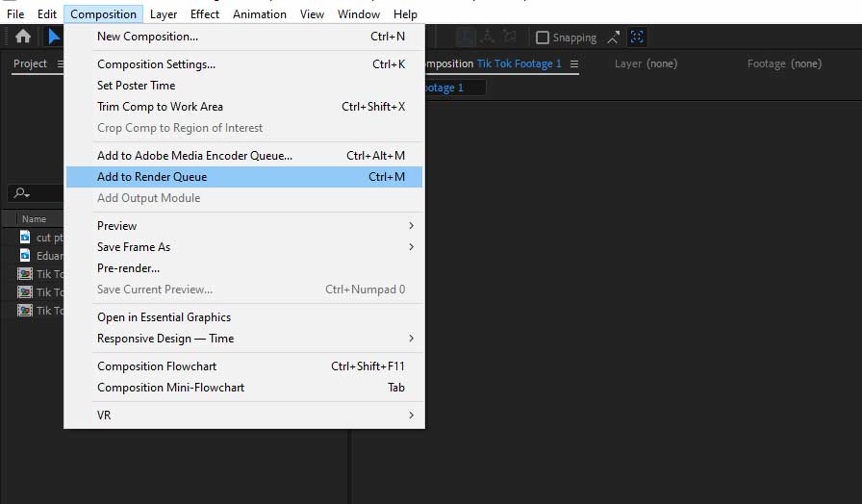Choose Composition Mini-Flowchart
862x504 pixels.
[x=244, y=388]
